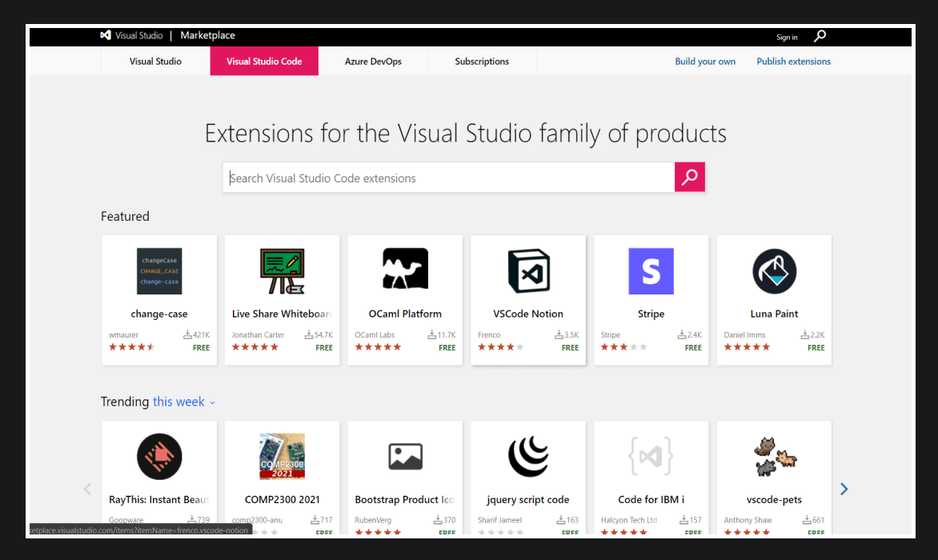The height and width of the screenshot is (560, 938).
Task: Open the change-case extension icon
Action: pos(158,270)
